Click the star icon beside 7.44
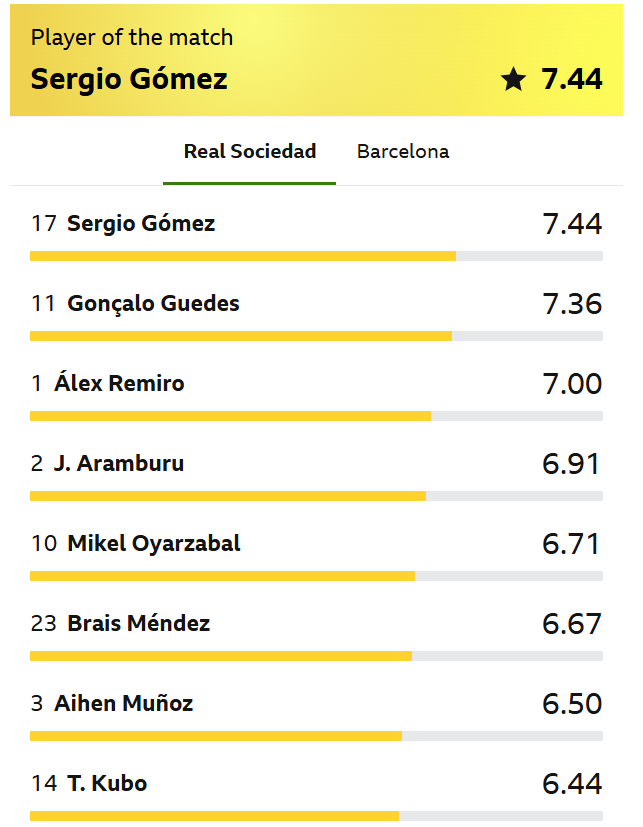The width and height of the screenshot is (643, 827). click(x=513, y=80)
